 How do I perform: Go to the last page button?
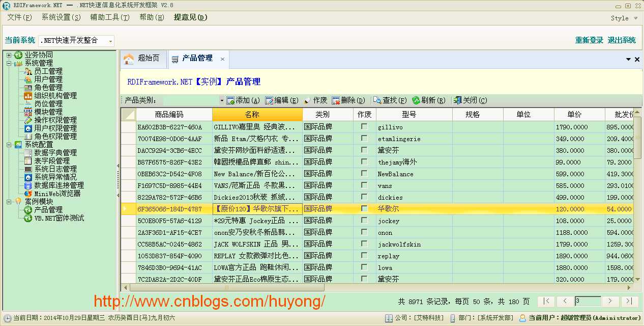pyautogui.click(x=630, y=301)
